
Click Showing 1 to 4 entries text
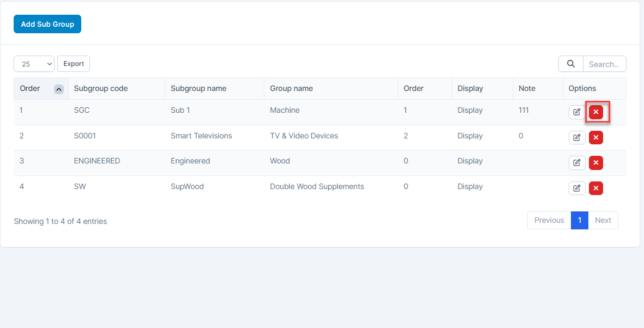(61, 221)
